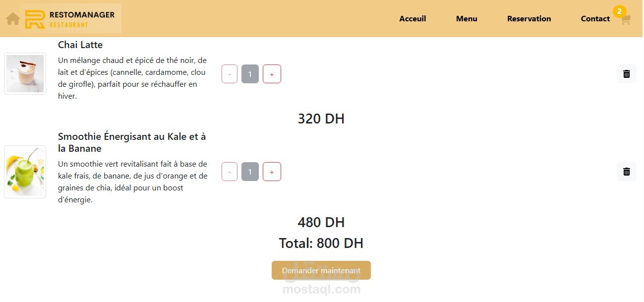Click the Chai Latte product thumbnail

point(25,73)
